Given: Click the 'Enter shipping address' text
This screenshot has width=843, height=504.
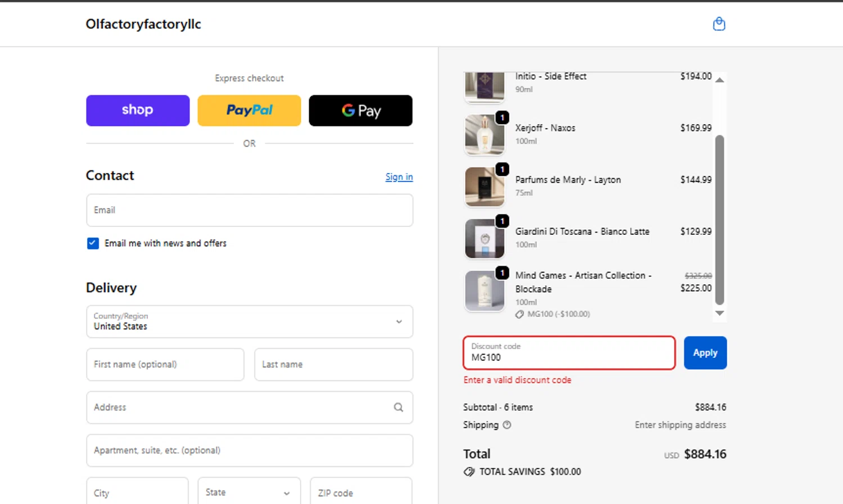Looking at the screenshot, I should [x=680, y=425].
